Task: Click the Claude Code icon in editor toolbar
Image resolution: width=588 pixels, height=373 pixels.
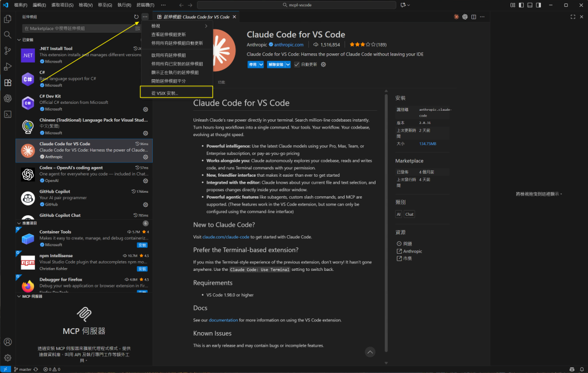Action: point(457,17)
